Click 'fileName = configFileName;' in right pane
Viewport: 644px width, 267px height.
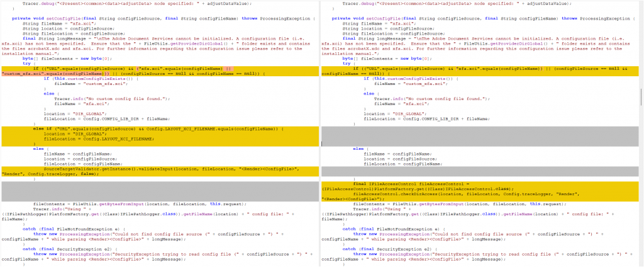click(397, 154)
